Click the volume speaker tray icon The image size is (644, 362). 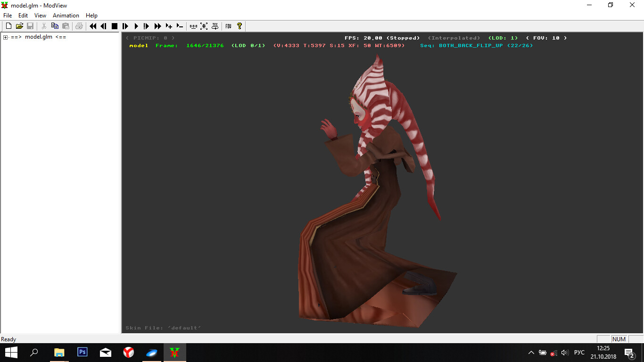coord(565,353)
